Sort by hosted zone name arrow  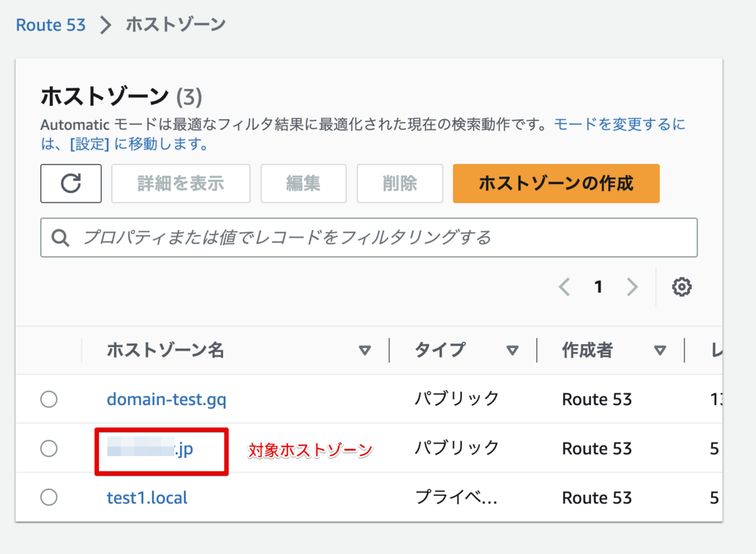tap(365, 350)
